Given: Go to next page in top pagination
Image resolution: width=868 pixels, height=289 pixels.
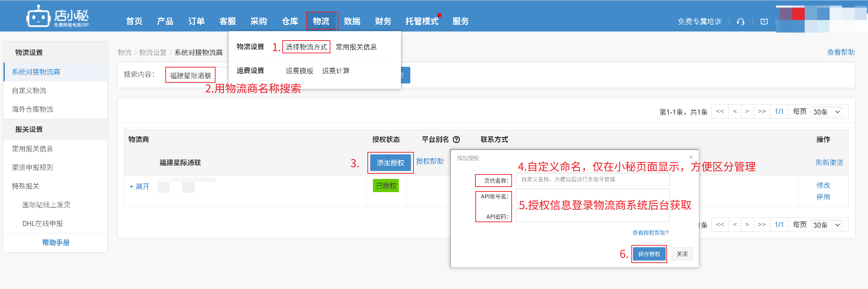Looking at the screenshot, I should coord(747,111).
